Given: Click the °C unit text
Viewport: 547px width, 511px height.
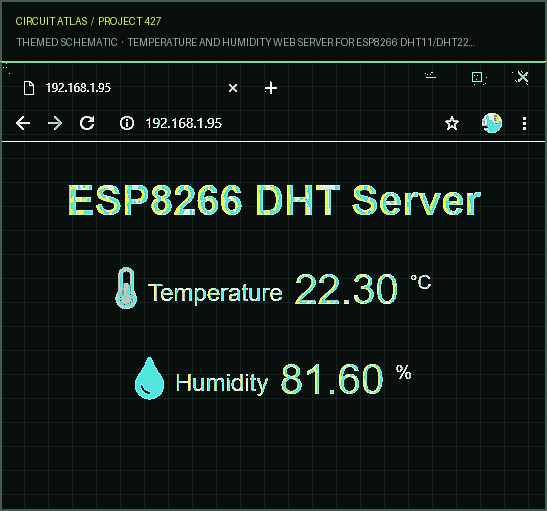Looking at the screenshot, I should (x=421, y=282).
